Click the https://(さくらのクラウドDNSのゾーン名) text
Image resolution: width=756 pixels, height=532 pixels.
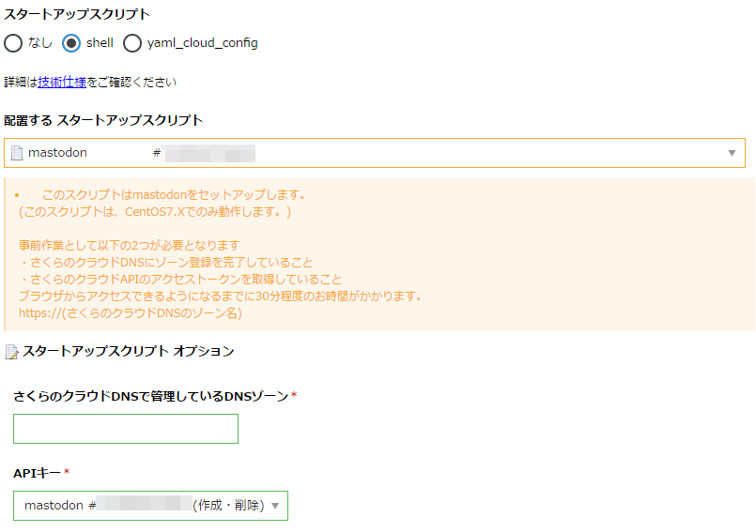click(x=131, y=313)
